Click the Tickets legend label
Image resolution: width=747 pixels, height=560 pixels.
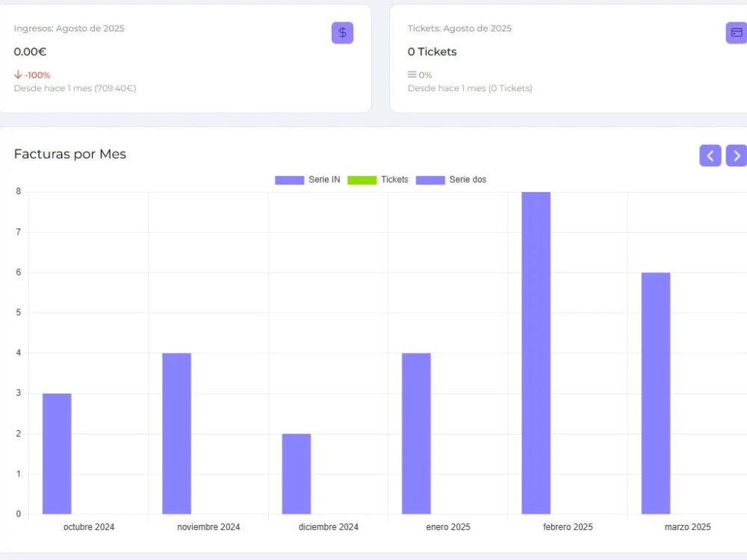pyautogui.click(x=394, y=179)
